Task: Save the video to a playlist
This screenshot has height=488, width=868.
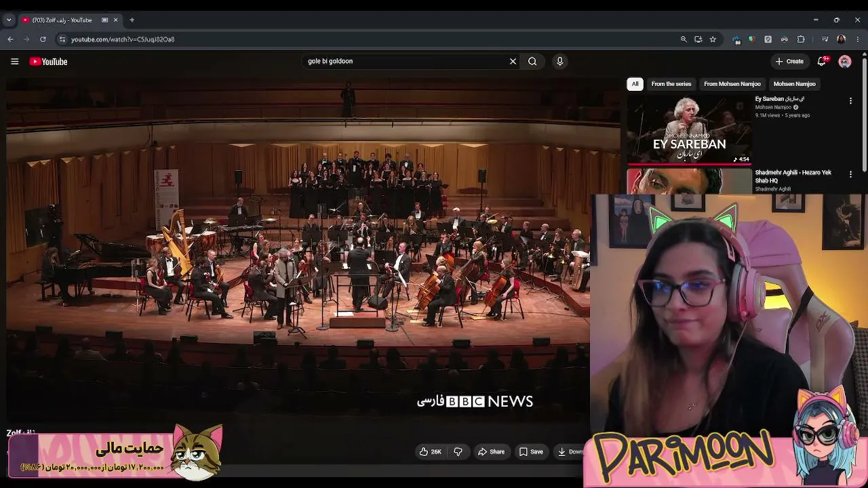Action: click(x=531, y=452)
